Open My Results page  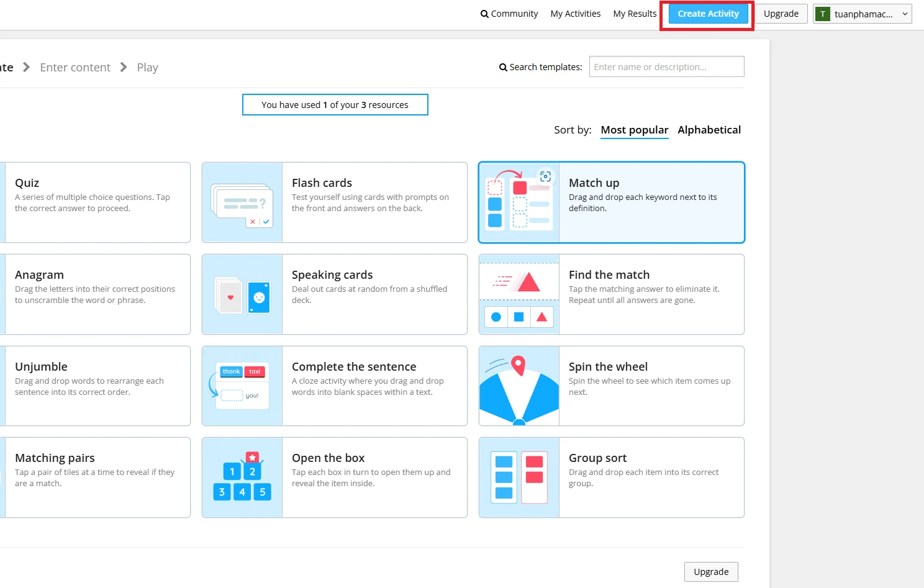click(x=634, y=14)
